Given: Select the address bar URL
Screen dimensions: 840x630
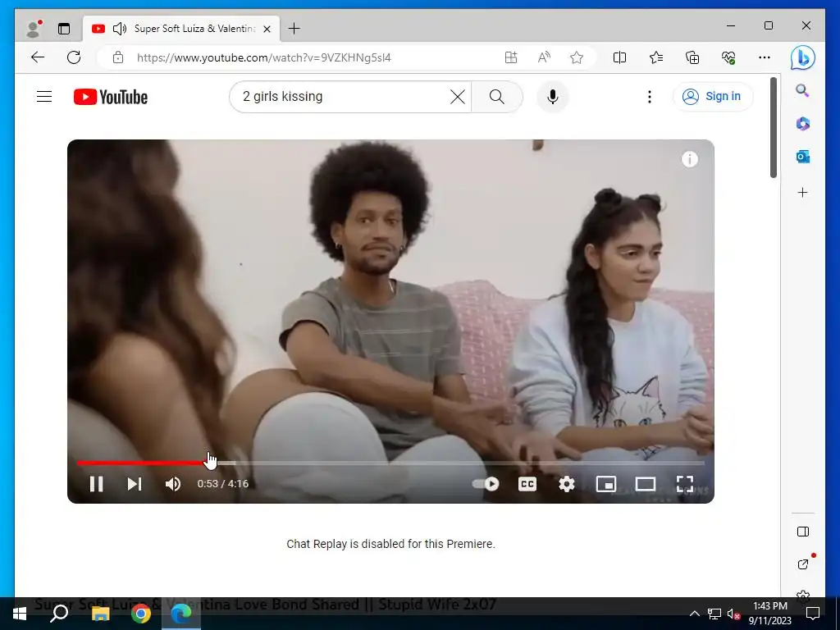Looking at the screenshot, I should pos(263,57).
